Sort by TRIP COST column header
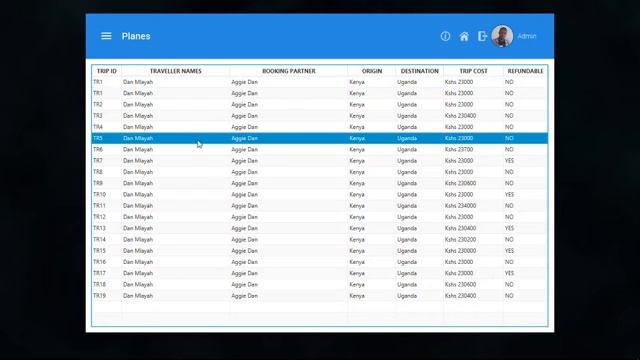640x360 pixels. [473, 71]
